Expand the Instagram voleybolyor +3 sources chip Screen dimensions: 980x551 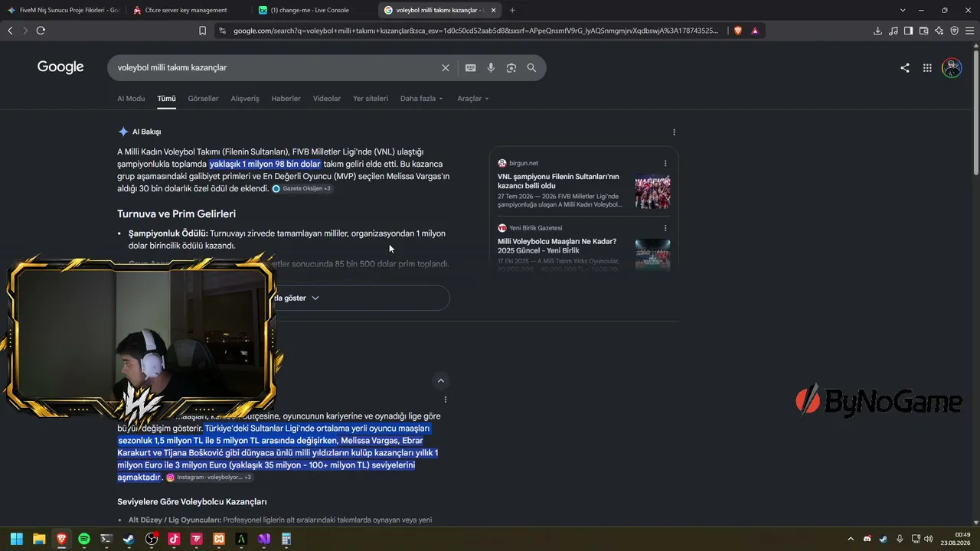click(x=210, y=478)
